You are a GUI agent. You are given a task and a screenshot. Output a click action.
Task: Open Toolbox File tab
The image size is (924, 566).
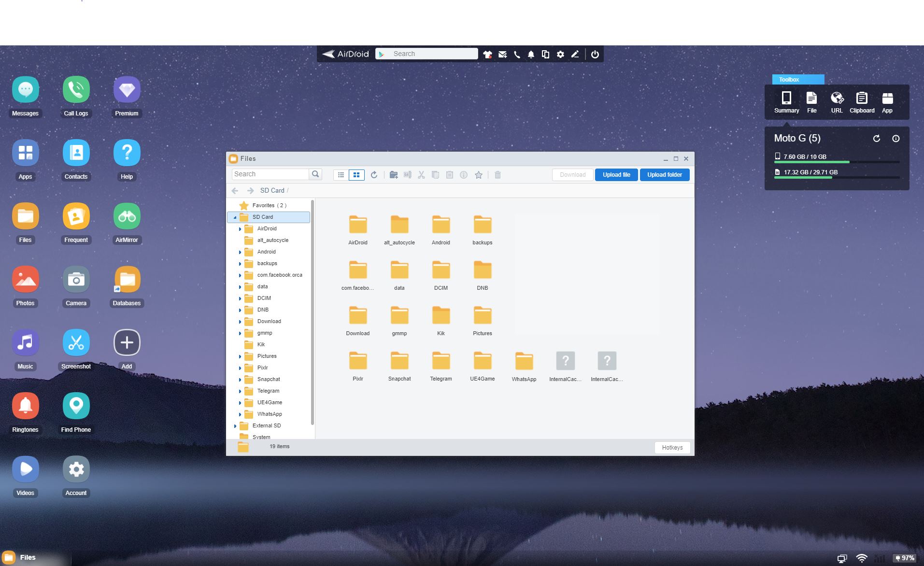coord(811,102)
